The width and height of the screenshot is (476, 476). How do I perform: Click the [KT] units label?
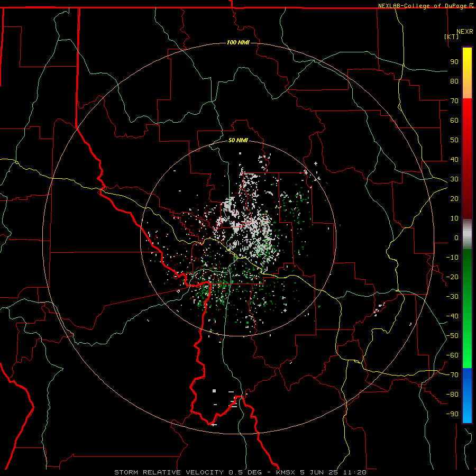[x=451, y=36]
